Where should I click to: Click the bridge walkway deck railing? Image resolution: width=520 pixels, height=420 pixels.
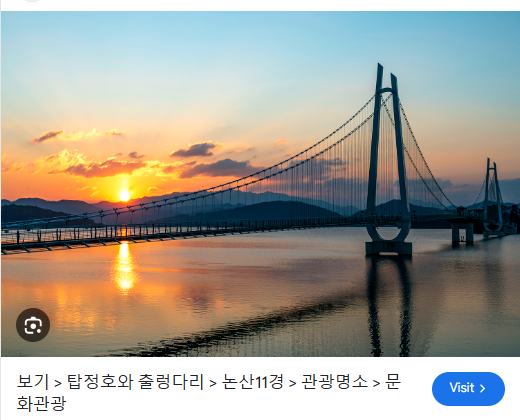[133, 232]
